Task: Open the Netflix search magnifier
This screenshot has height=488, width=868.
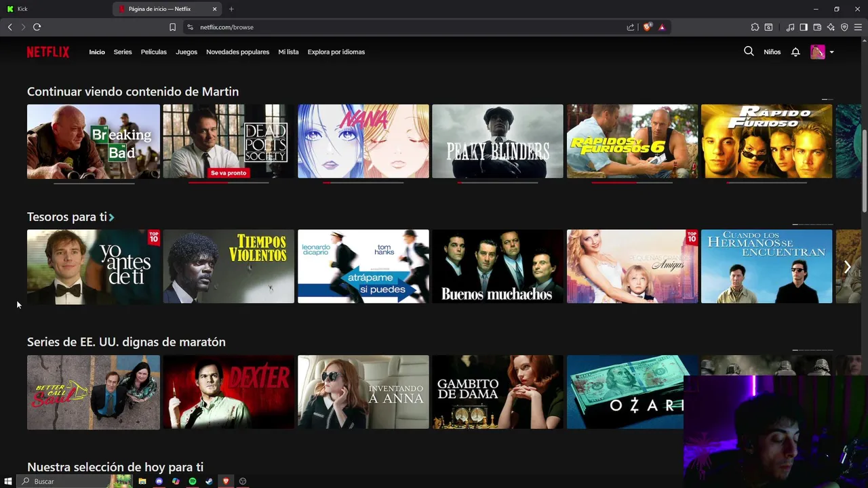Action: click(x=749, y=52)
